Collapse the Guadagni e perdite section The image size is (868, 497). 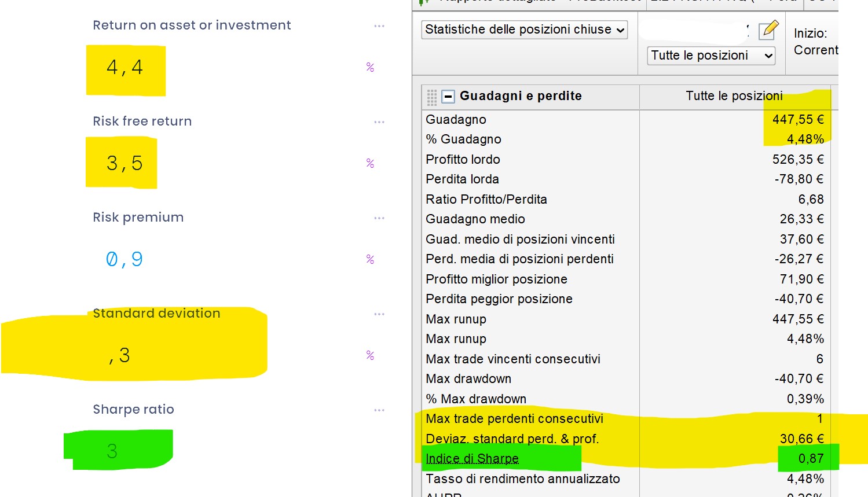click(448, 97)
